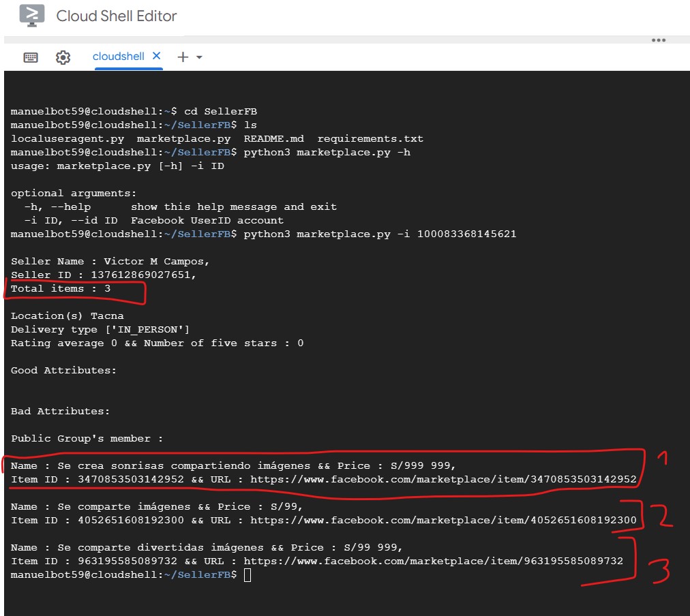
Task: Click the 'optional arguments:' line
Action: point(74,193)
